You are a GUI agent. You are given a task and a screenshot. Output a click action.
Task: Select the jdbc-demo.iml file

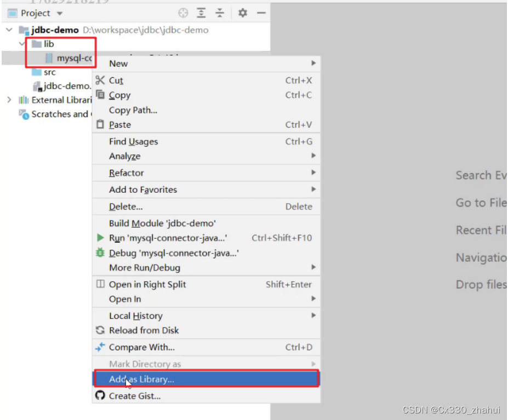tap(67, 86)
